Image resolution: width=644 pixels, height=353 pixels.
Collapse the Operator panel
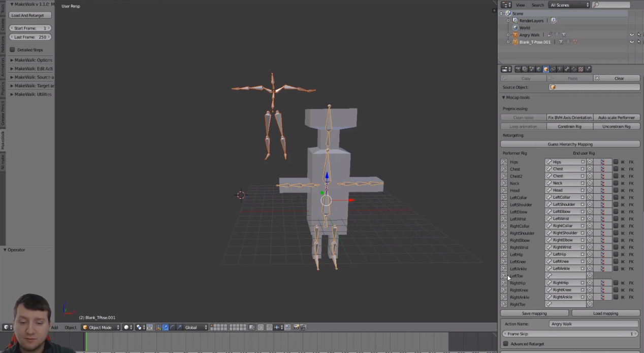click(14, 250)
